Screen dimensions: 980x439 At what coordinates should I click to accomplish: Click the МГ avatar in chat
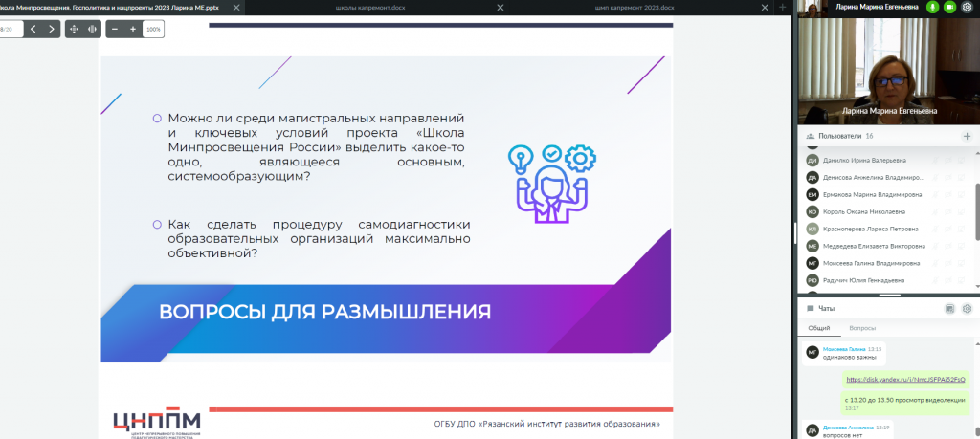(813, 352)
